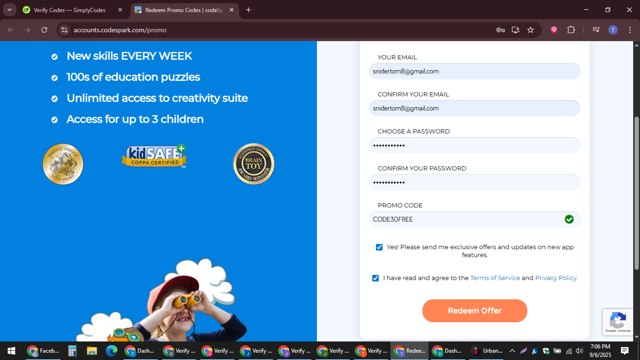The height and width of the screenshot is (360, 640).
Task: Open site information icon in address bar
Action: (64, 30)
